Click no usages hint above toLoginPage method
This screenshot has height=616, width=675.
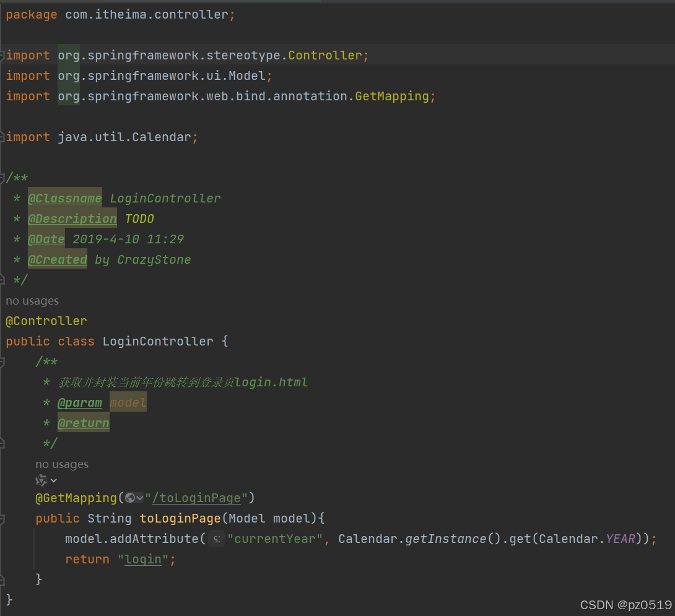tap(62, 464)
